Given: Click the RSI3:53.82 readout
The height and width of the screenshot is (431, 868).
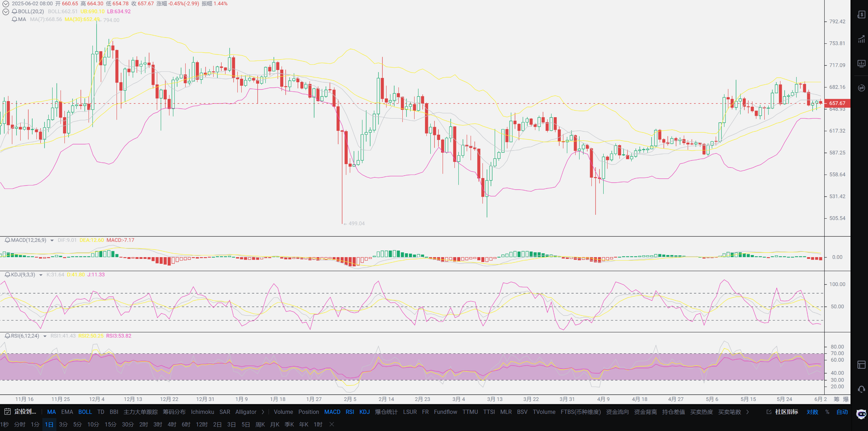Looking at the screenshot, I should click(x=119, y=336).
